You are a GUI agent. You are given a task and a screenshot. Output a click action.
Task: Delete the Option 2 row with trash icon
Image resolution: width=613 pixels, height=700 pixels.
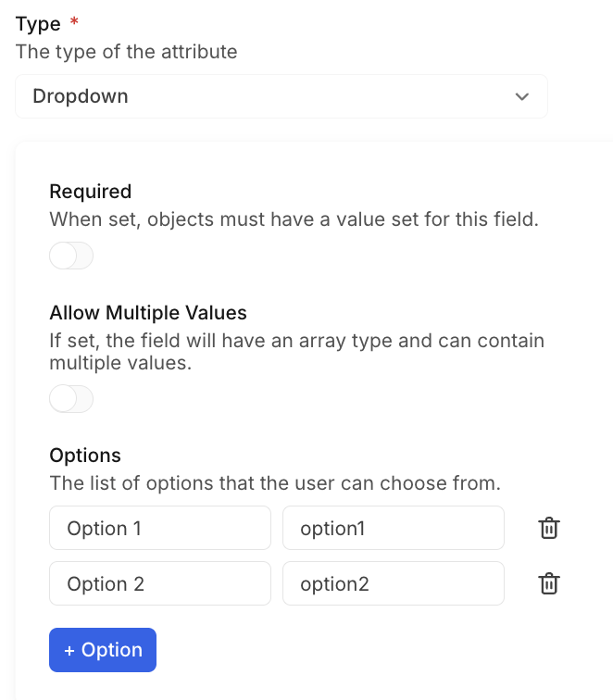tap(549, 583)
